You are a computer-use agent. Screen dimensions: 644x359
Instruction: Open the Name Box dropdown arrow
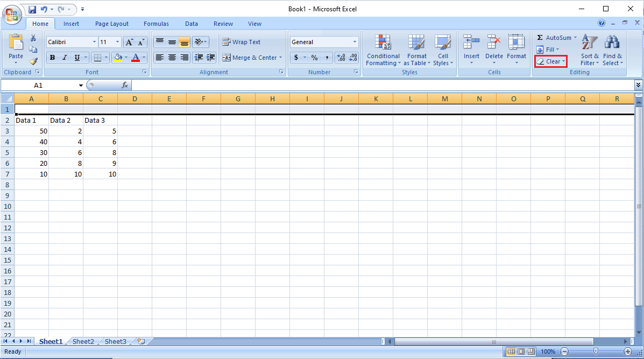pos(81,86)
